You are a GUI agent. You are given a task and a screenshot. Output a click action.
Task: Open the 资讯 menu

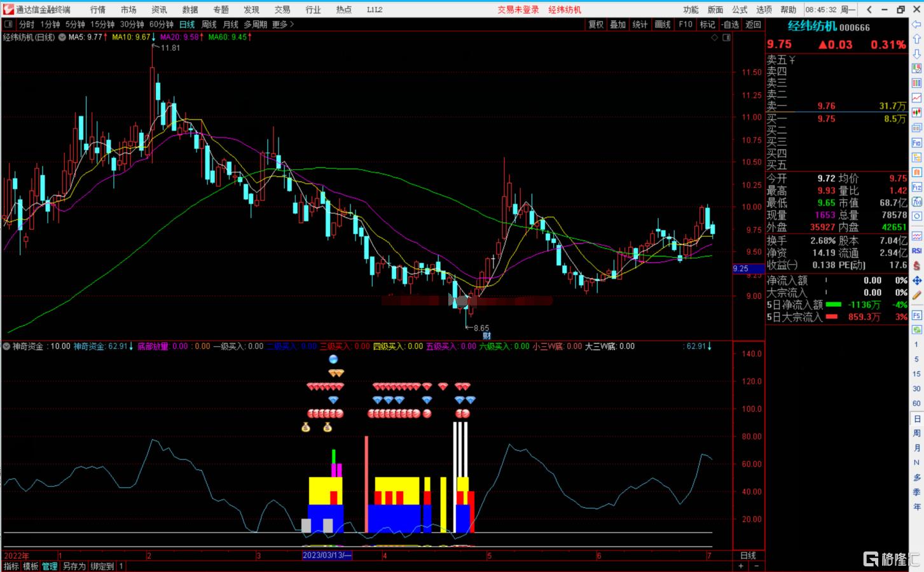tap(159, 10)
